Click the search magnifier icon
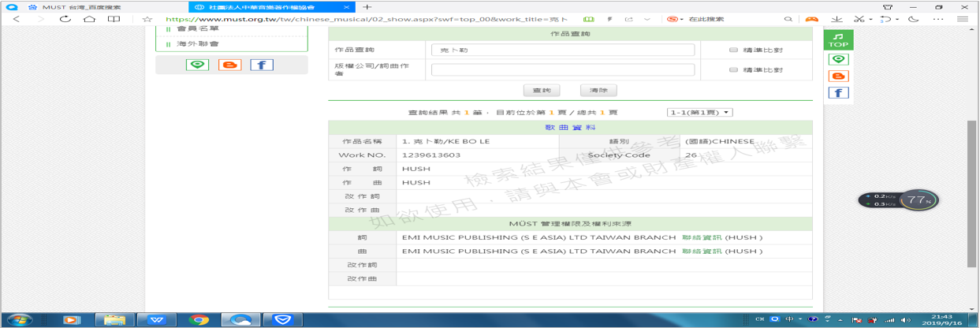 [788, 19]
